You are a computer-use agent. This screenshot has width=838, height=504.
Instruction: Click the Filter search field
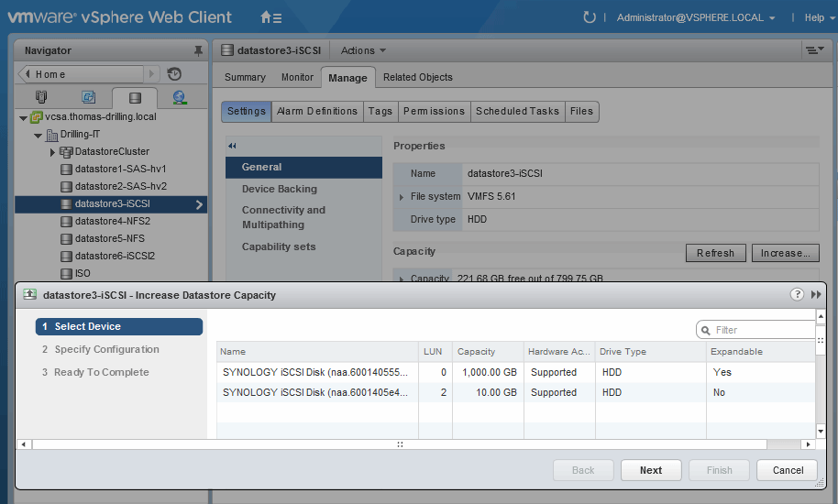pyautogui.click(x=761, y=330)
